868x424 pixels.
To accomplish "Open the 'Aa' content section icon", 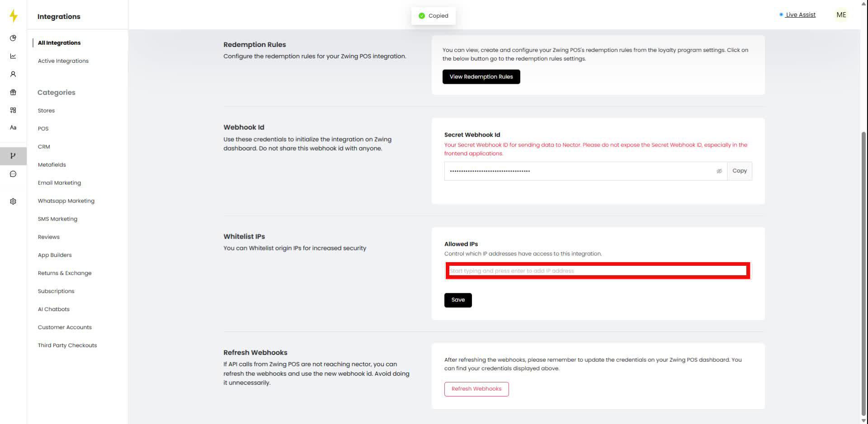I will [x=13, y=127].
